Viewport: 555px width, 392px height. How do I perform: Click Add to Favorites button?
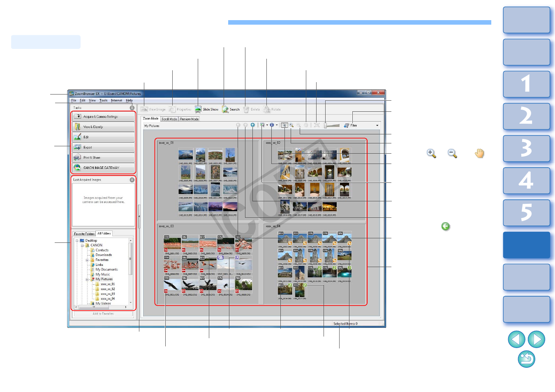[x=103, y=314]
